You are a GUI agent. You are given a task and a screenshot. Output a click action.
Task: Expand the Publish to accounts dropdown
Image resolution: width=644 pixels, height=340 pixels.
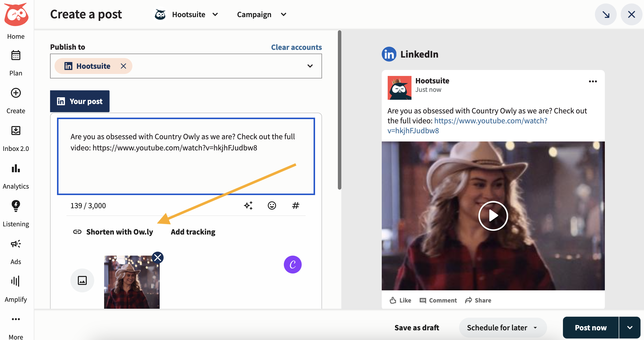coord(310,66)
